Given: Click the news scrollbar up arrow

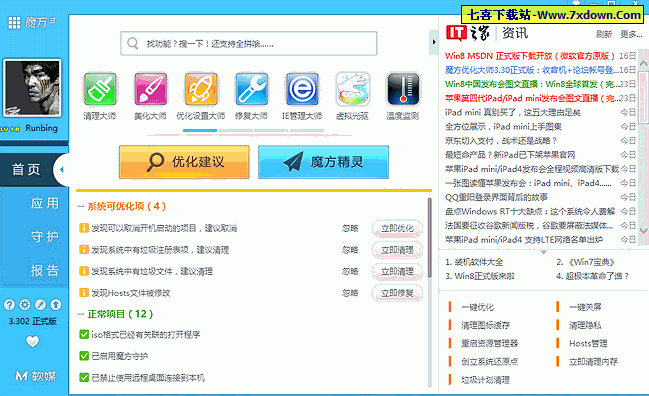Looking at the screenshot, I should click(643, 63).
